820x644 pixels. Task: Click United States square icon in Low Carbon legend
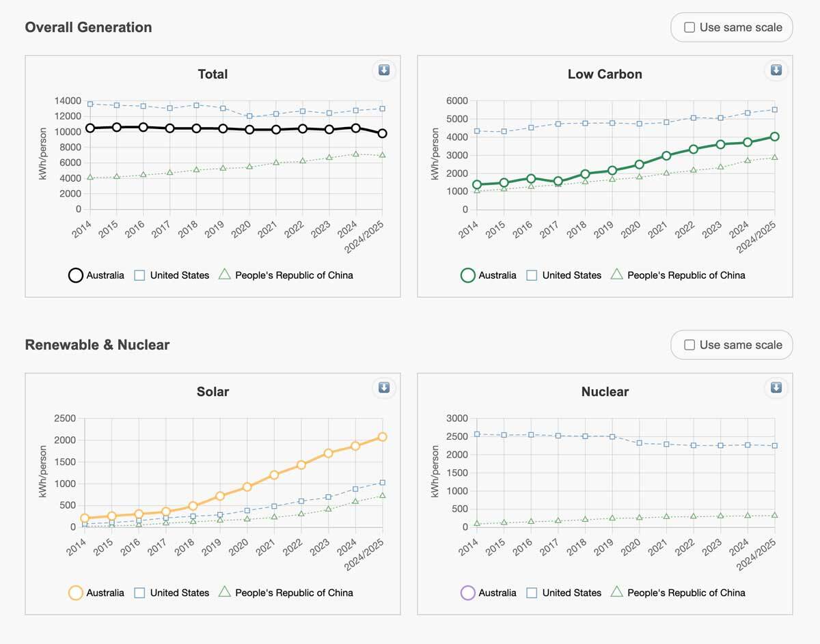click(x=532, y=275)
